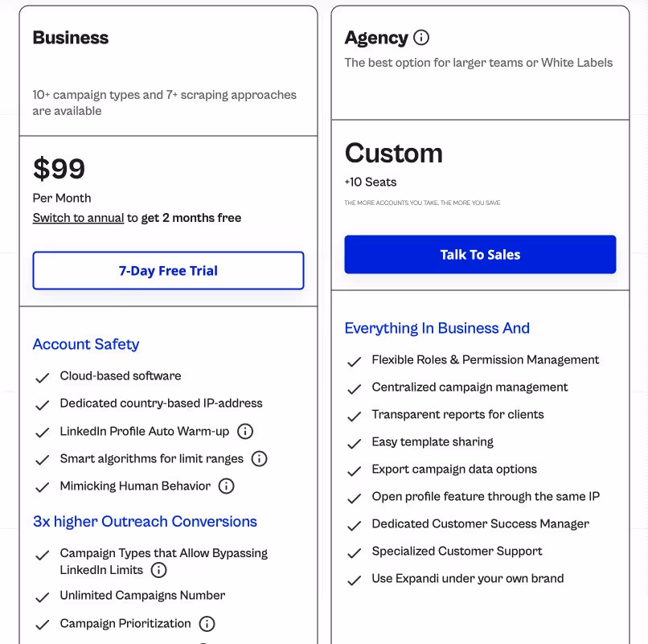
Task: Click the LinkedIn Profile Auto Warm-up info icon
Action: (244, 432)
